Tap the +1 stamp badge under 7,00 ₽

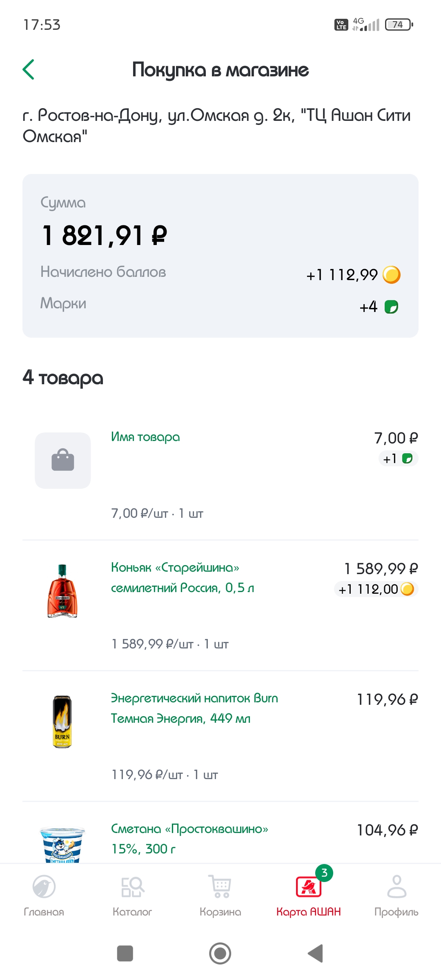[398, 459]
